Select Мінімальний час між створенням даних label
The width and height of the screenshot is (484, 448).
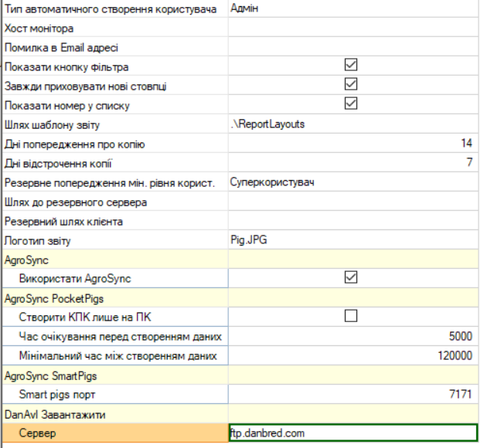[118, 356]
